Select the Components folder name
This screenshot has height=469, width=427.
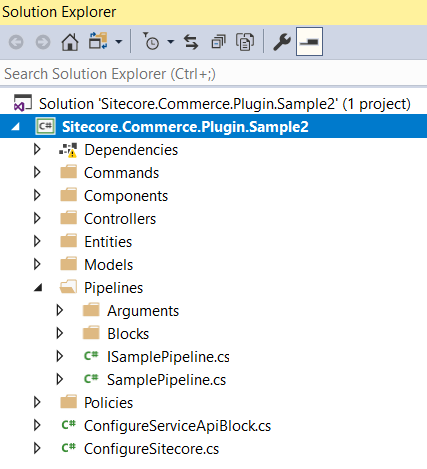[126, 196]
